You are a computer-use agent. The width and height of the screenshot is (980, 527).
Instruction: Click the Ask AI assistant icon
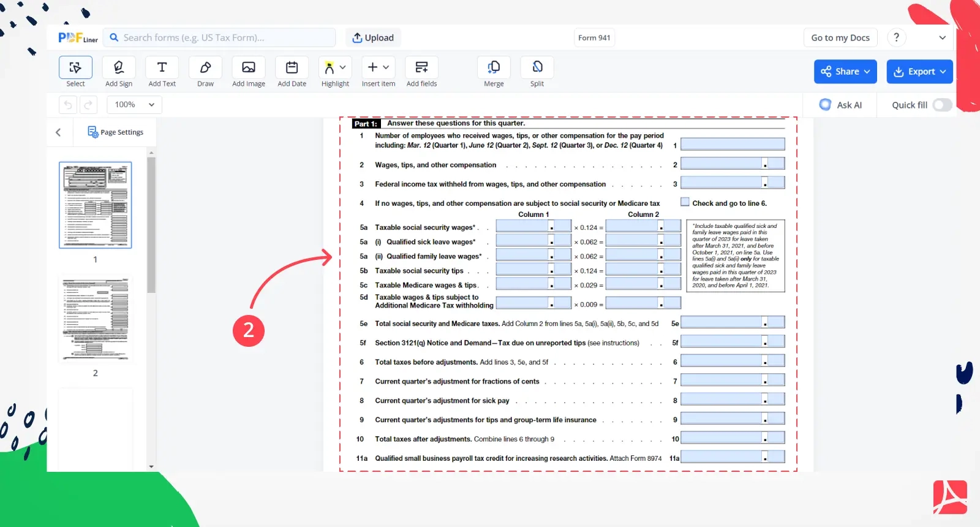[x=825, y=105]
